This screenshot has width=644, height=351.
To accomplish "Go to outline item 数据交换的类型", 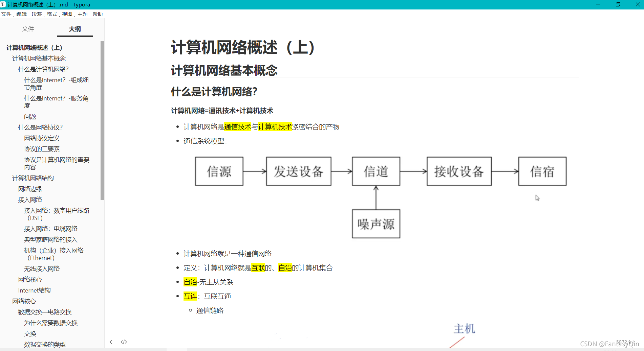I will point(45,345).
